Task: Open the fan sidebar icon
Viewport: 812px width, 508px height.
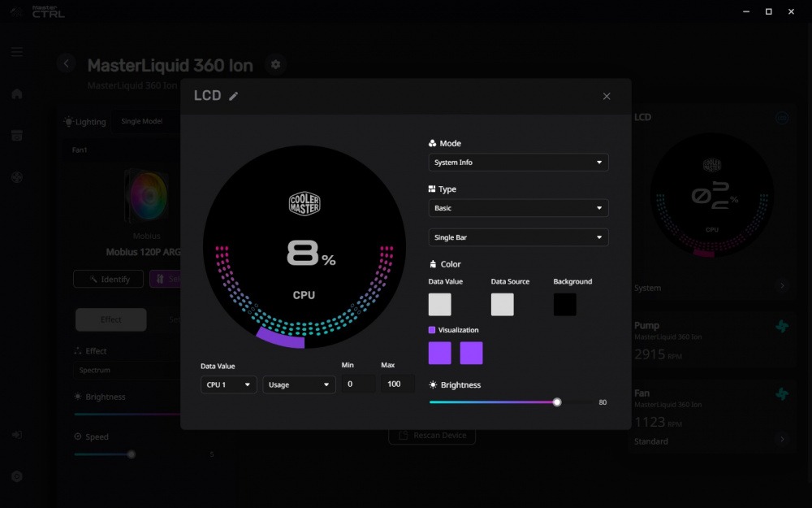Action: point(17,178)
